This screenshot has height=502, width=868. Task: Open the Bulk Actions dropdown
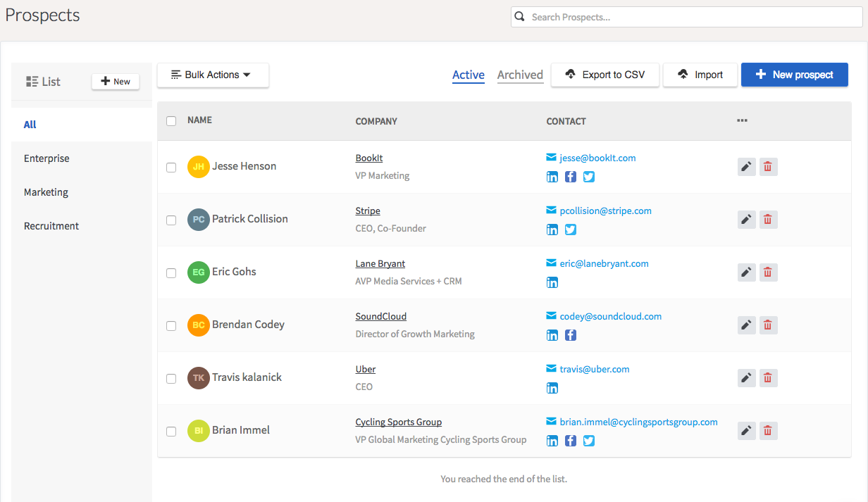(213, 75)
